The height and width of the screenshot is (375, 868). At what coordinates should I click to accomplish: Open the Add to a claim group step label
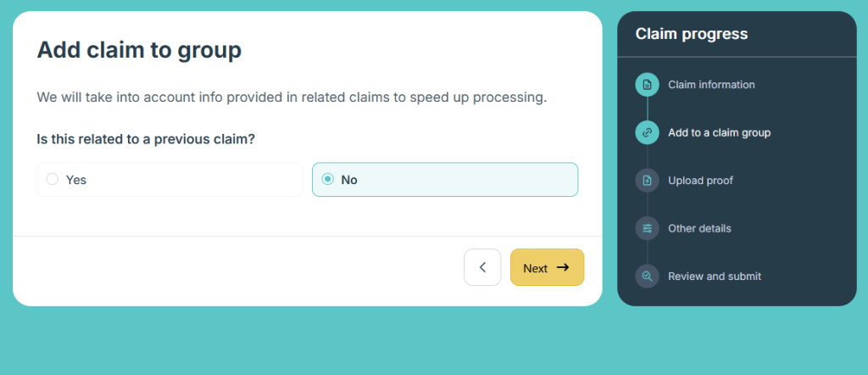(x=719, y=132)
